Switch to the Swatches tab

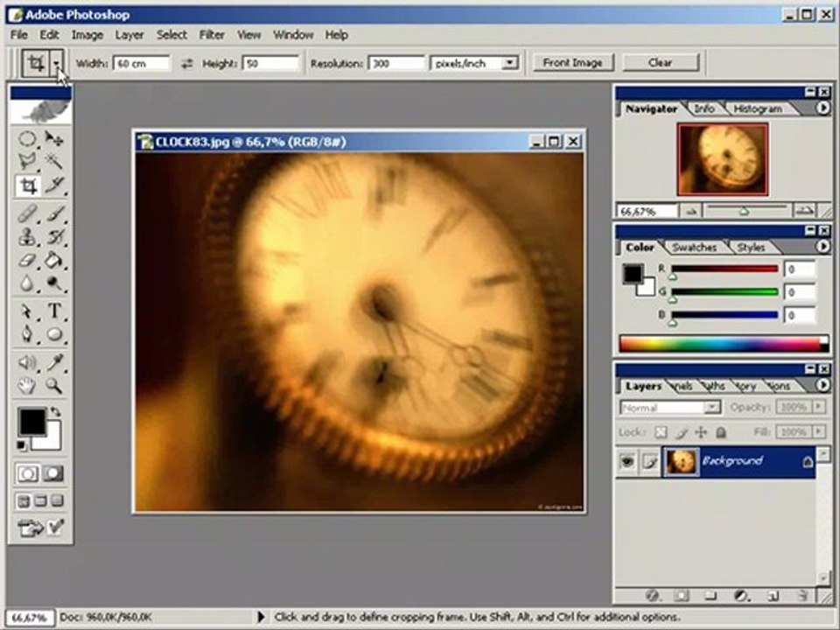point(694,248)
